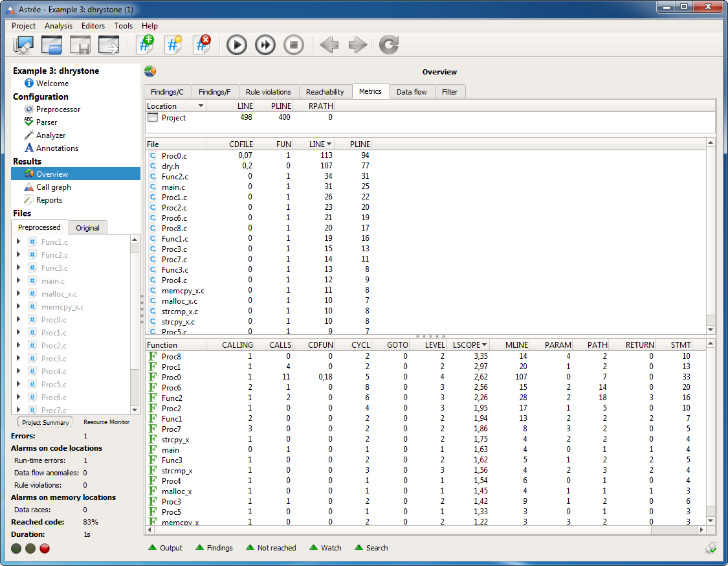Click the Overview pie chart icon
Viewport: 728px width, 566px height.
(x=150, y=71)
